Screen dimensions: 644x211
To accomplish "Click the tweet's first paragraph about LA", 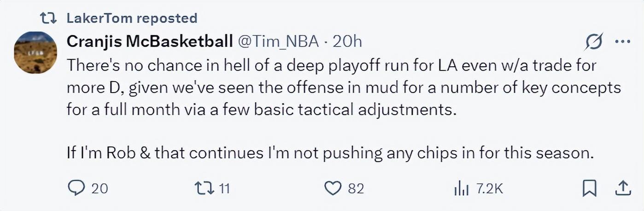I will pos(322,88).
